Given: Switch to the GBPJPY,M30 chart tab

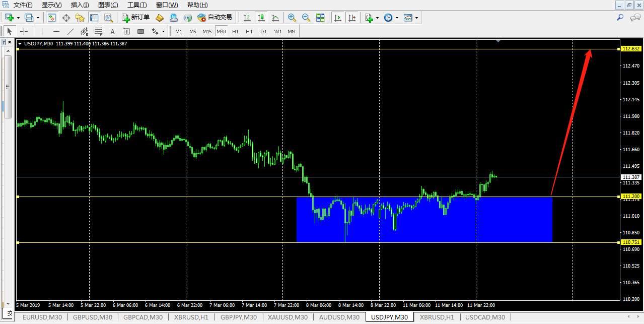Looking at the screenshot, I should point(239,317).
